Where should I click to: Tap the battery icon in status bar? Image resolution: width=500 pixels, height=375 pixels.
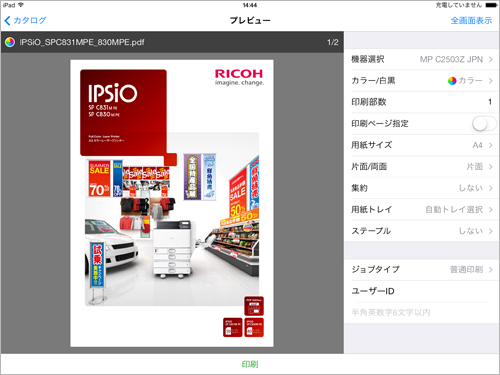coord(491,5)
